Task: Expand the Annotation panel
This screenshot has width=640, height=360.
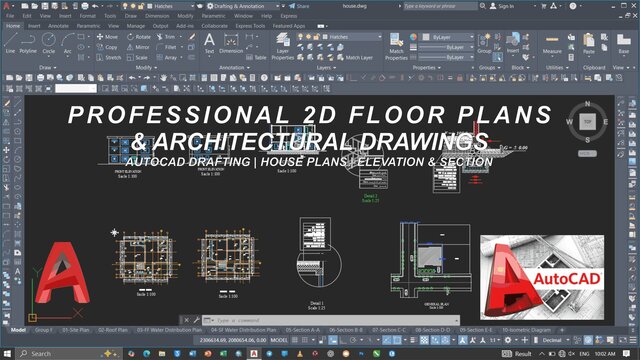Action: tap(235, 67)
